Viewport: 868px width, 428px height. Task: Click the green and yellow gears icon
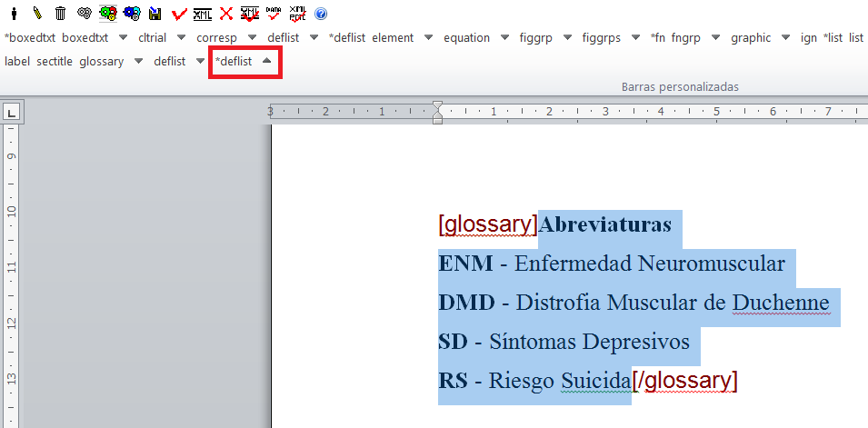[107, 14]
